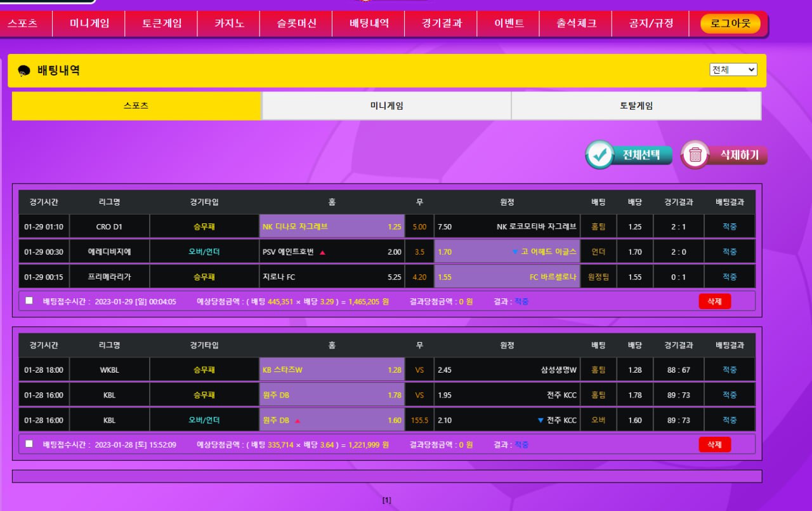This screenshot has width=812, height=511.
Task: Switch to the 토탈게임 tab
Action: pos(636,106)
